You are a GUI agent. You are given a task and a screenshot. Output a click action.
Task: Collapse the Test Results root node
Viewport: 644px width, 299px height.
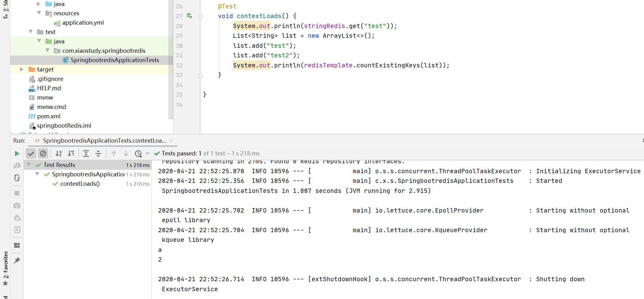(x=29, y=164)
